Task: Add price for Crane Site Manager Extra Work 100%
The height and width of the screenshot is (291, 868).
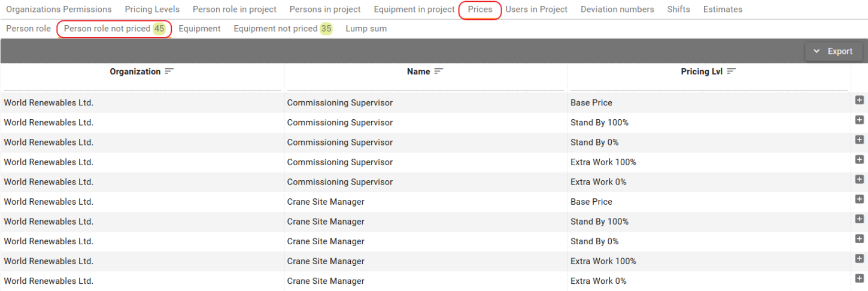Action: tap(859, 259)
